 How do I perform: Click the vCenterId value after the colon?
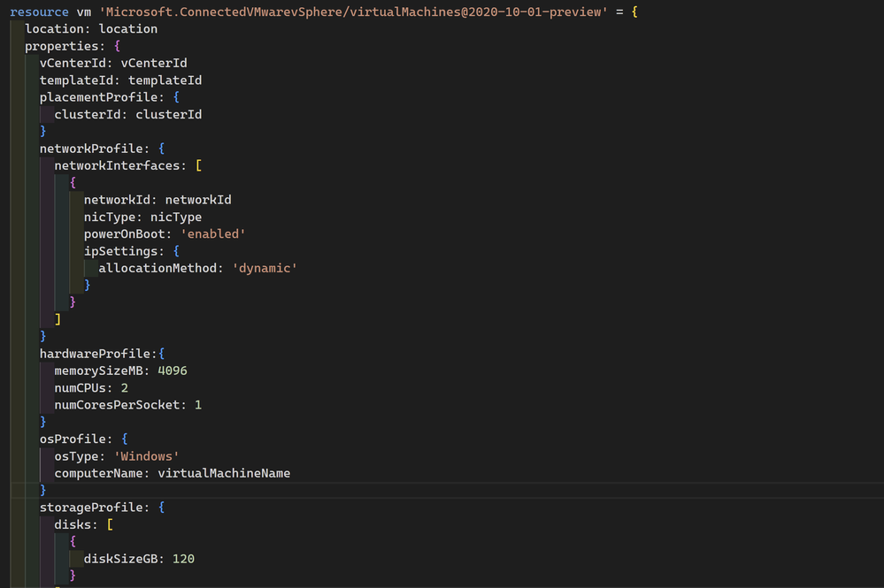pos(154,63)
